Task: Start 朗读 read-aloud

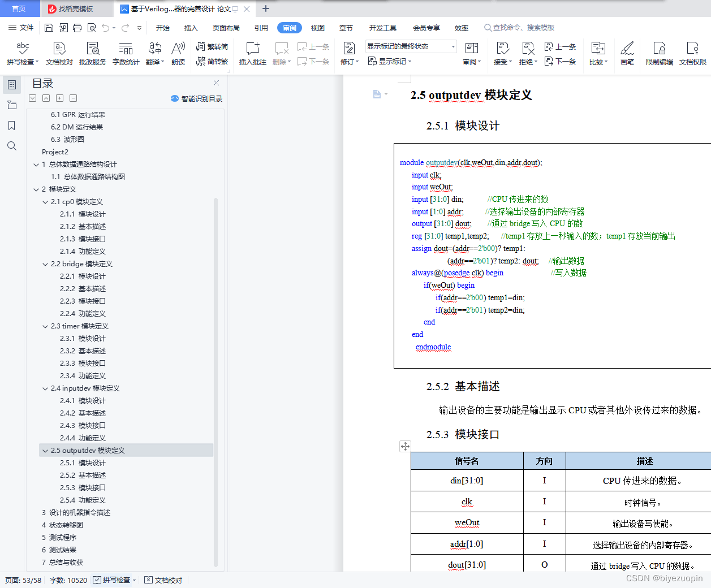Action: click(178, 54)
